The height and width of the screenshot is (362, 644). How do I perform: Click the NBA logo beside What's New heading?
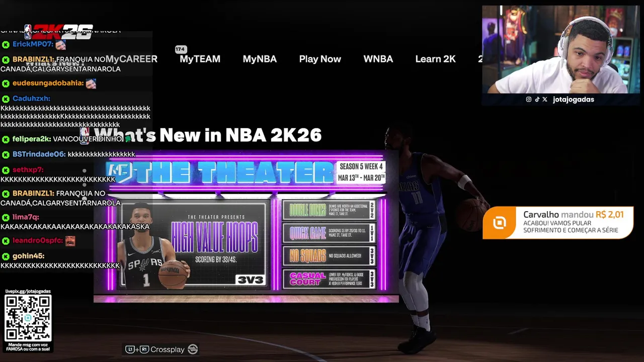pyautogui.click(x=85, y=136)
